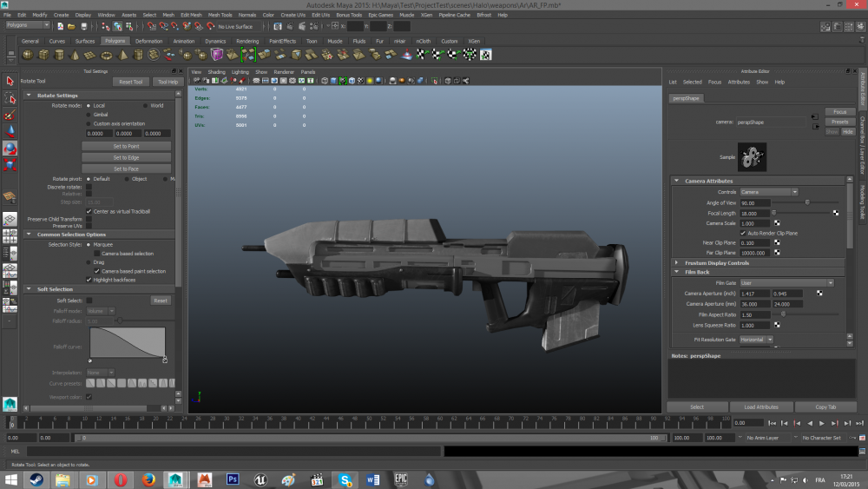Create a polygon cube from the shelf

click(x=43, y=55)
